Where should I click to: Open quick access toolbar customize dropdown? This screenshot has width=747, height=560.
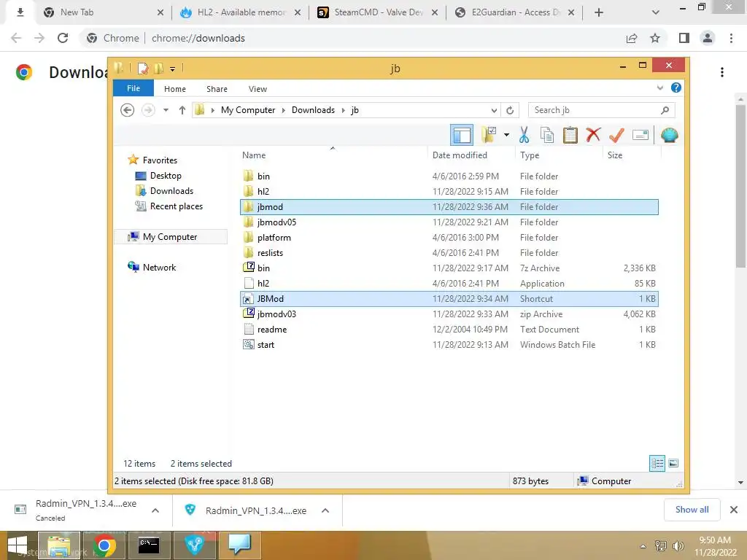[172, 69]
